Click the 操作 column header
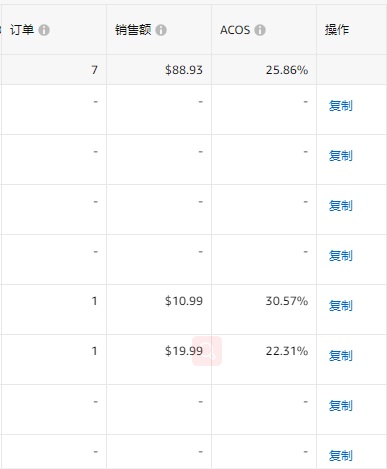The image size is (387, 469). [337, 30]
